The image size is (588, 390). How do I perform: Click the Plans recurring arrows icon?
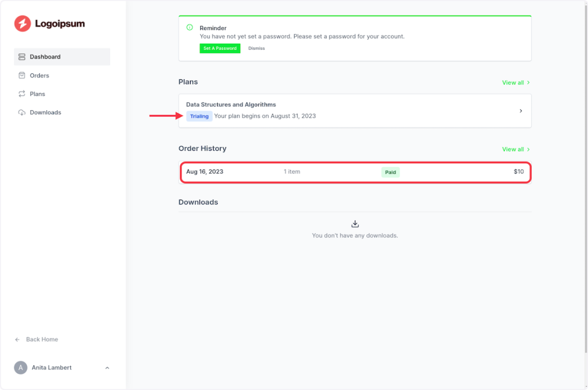coord(22,94)
